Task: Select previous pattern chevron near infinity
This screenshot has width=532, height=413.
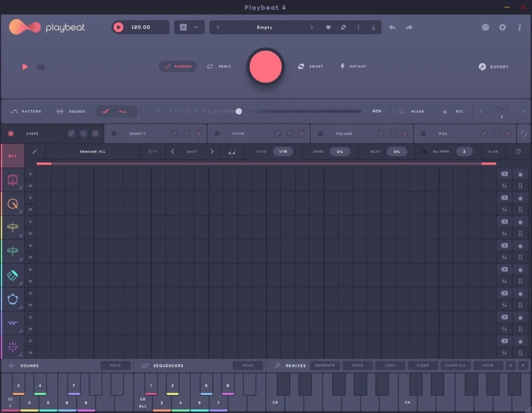Action: [481, 111]
